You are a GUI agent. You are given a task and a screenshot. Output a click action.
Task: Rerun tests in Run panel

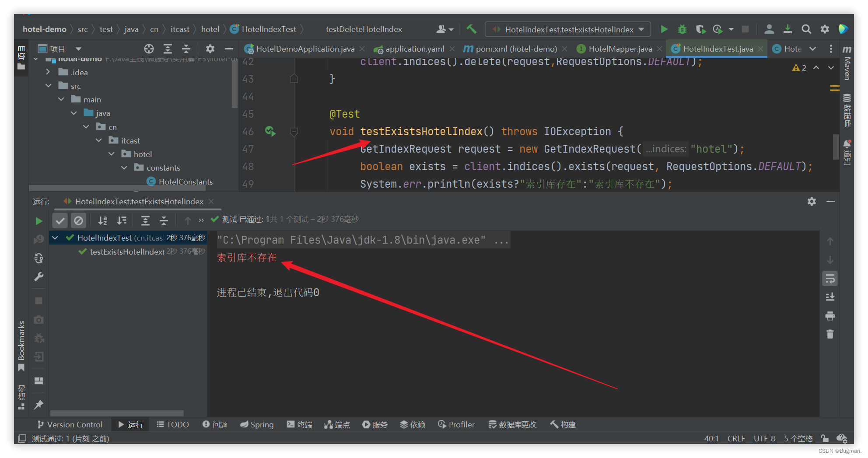[38, 221]
